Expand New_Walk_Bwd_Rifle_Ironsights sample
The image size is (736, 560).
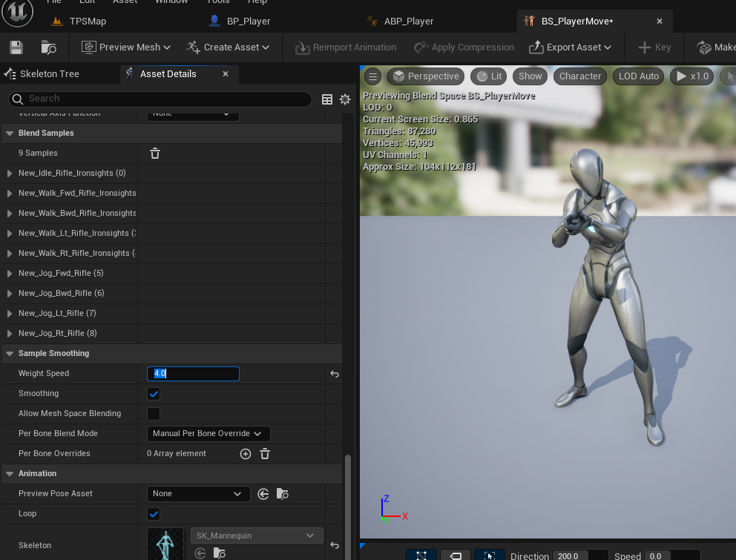[x=10, y=213]
